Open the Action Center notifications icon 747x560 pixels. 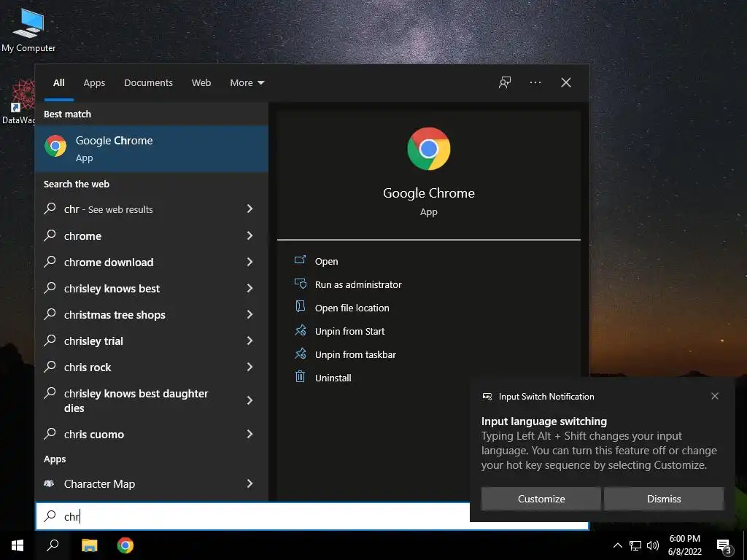click(724, 547)
